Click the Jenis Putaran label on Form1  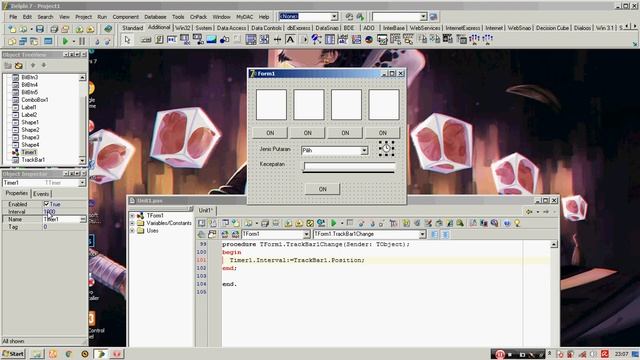pyautogui.click(x=275, y=149)
